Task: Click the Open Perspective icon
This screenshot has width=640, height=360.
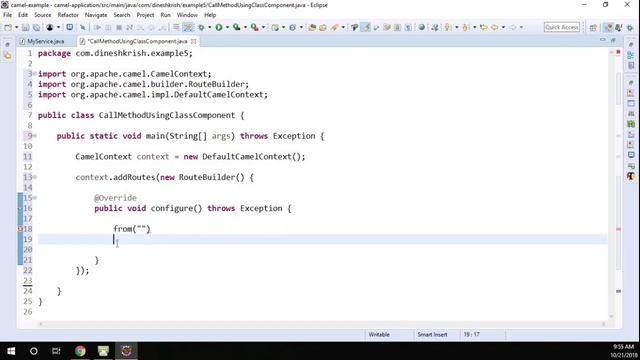Action: 593,27
